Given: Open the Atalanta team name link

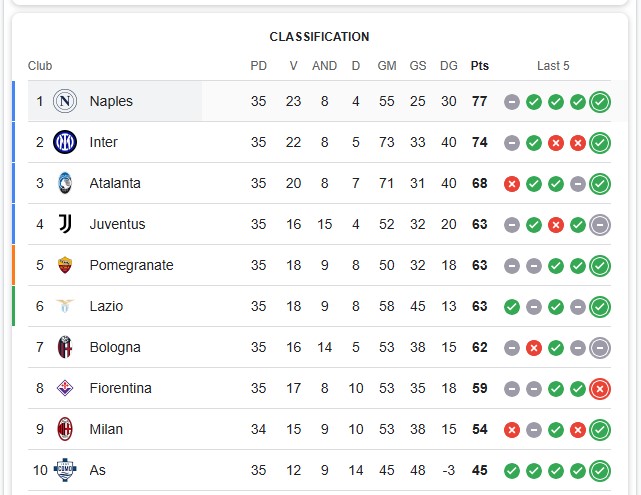Looking at the screenshot, I should (115, 183).
